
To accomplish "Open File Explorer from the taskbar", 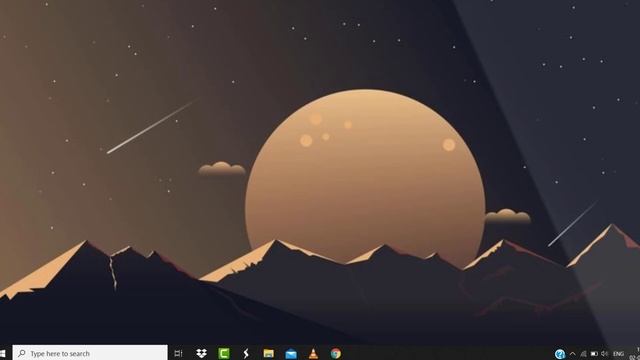I will click(x=269, y=353).
